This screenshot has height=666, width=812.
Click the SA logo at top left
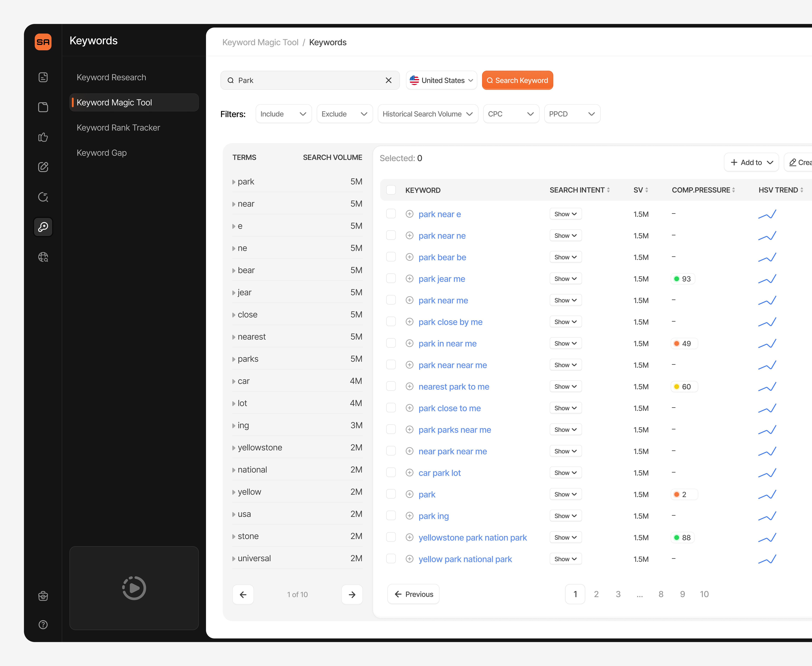tap(43, 42)
